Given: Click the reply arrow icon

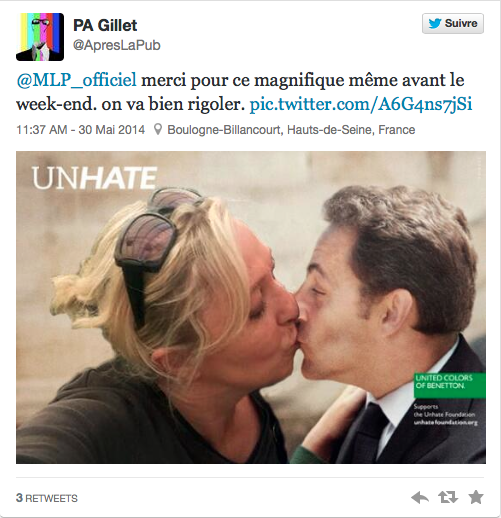Looking at the screenshot, I should point(420,498).
